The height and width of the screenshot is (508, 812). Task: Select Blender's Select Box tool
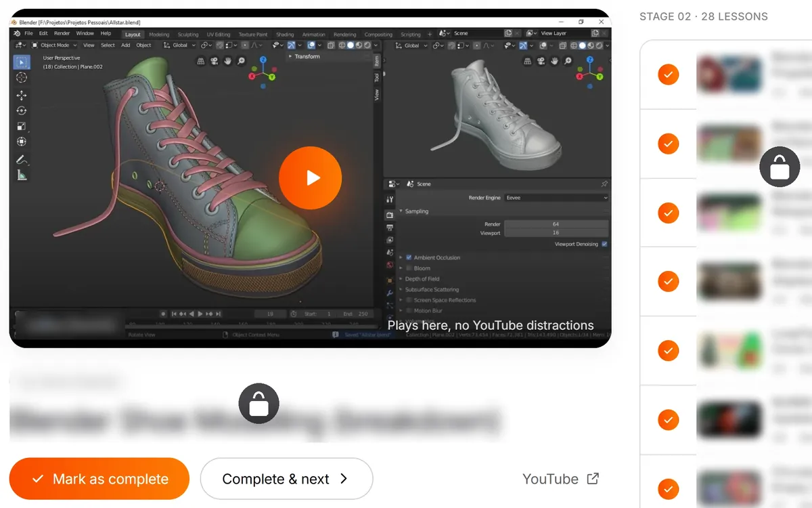coord(22,62)
